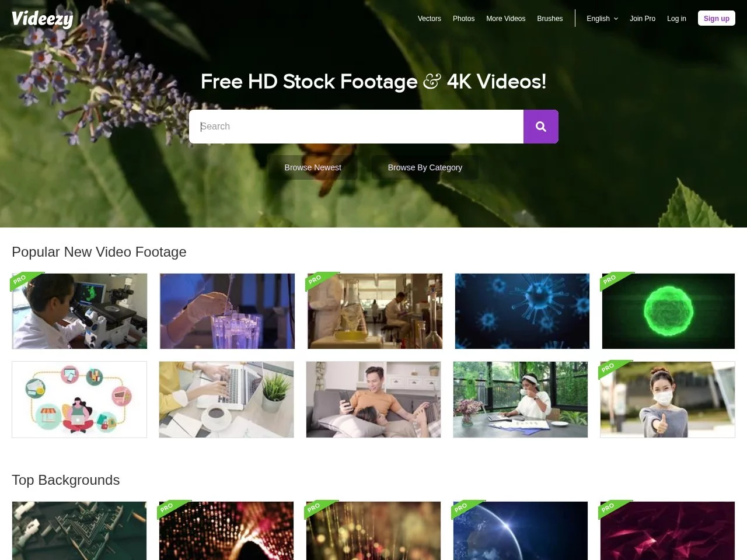Viewport: 747px width, 560px height.
Task: Click the Log in link
Action: [676, 19]
